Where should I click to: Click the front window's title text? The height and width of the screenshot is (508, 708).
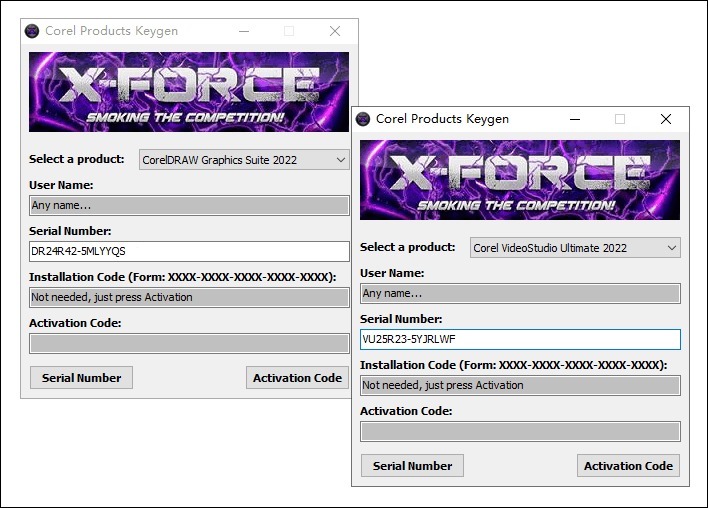point(442,119)
